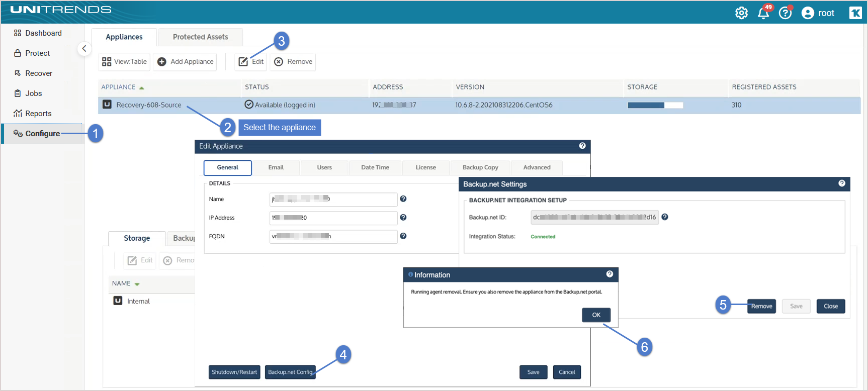Open help for the Information dialog

click(x=610, y=274)
